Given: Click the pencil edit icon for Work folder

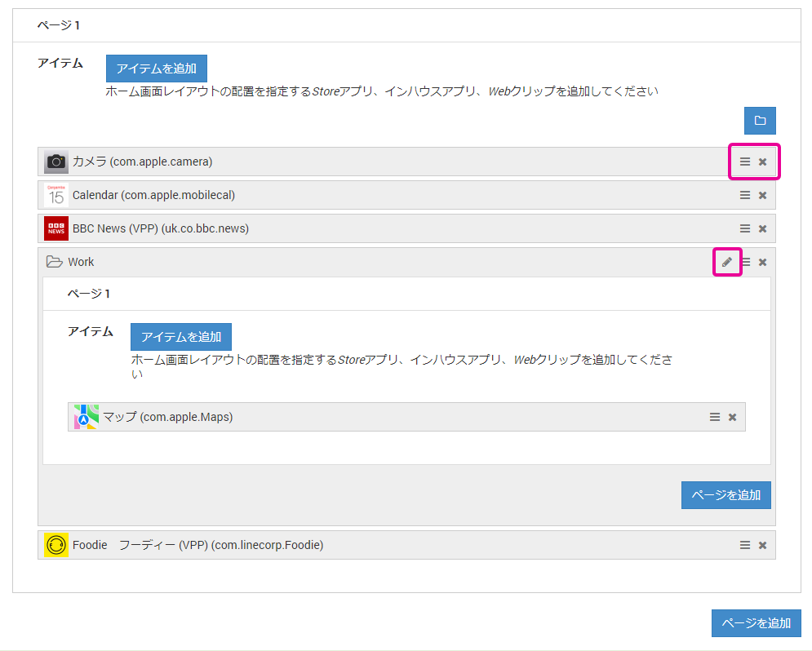Looking at the screenshot, I should click(727, 262).
